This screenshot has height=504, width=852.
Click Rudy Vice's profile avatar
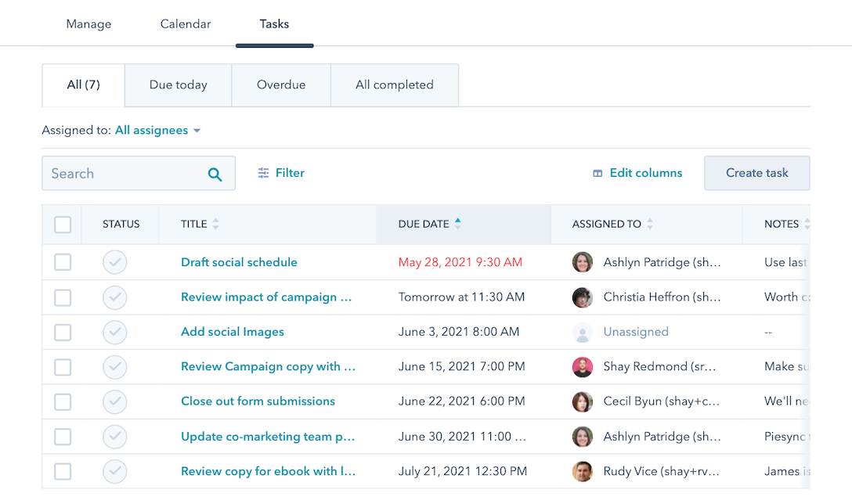582,471
